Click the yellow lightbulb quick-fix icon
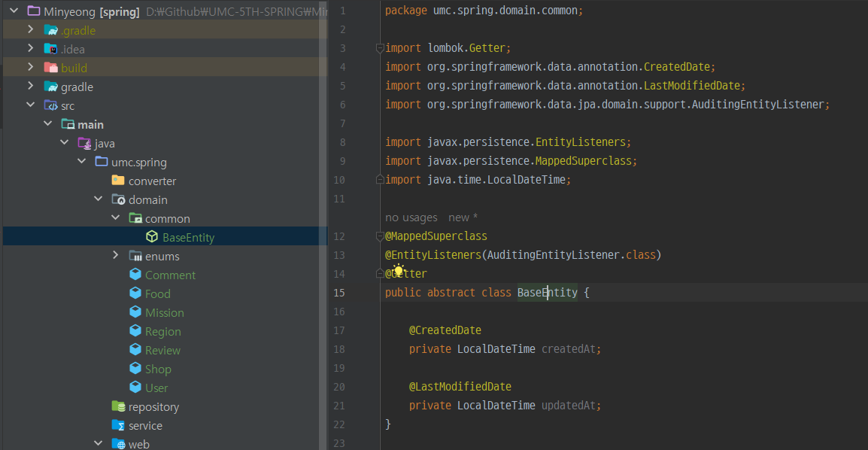 (x=398, y=271)
